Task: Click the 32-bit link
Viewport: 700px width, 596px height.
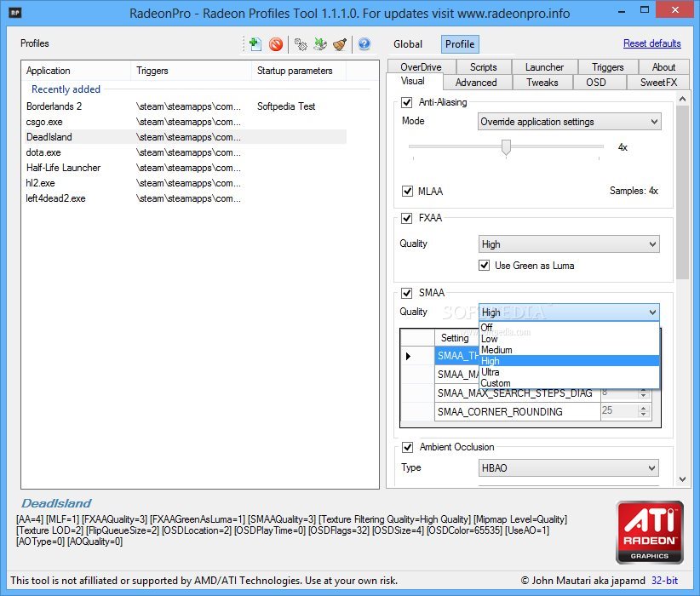Action: [x=664, y=581]
